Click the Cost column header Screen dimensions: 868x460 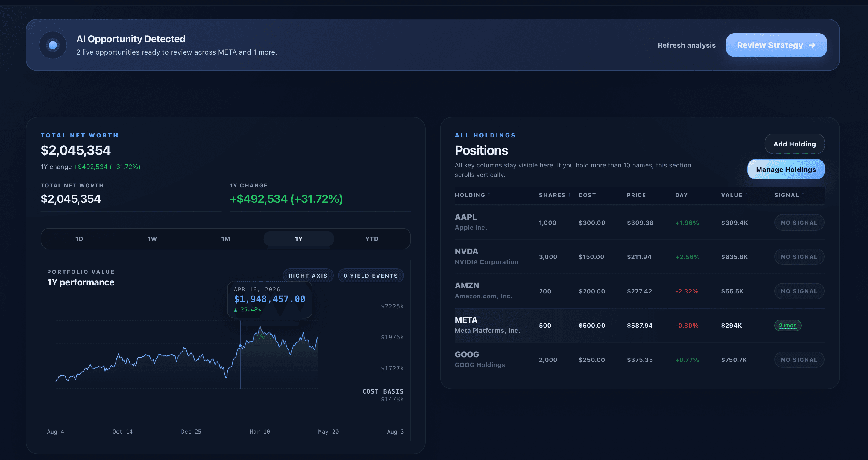587,195
